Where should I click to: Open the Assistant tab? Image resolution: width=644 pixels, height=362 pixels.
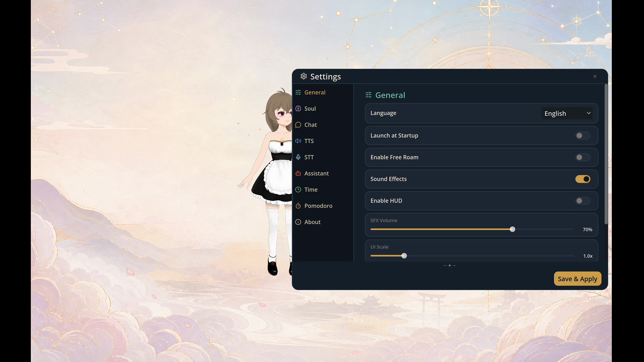323,173
